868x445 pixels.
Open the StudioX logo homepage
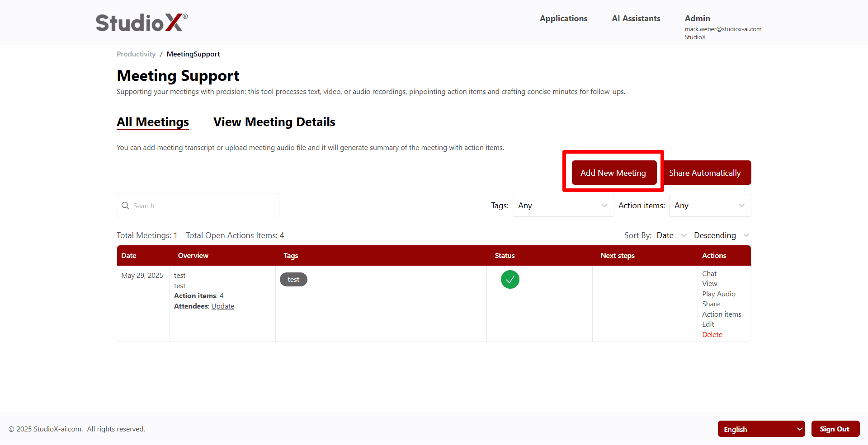click(x=141, y=22)
